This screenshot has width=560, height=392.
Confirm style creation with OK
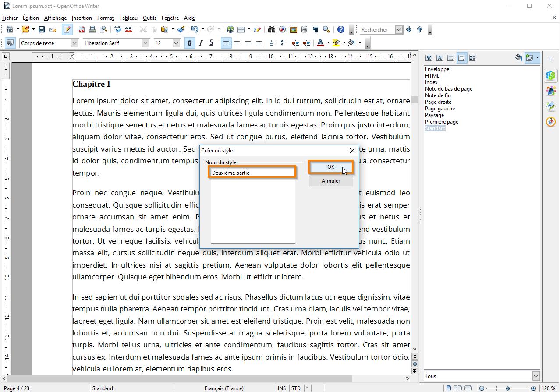click(x=331, y=167)
